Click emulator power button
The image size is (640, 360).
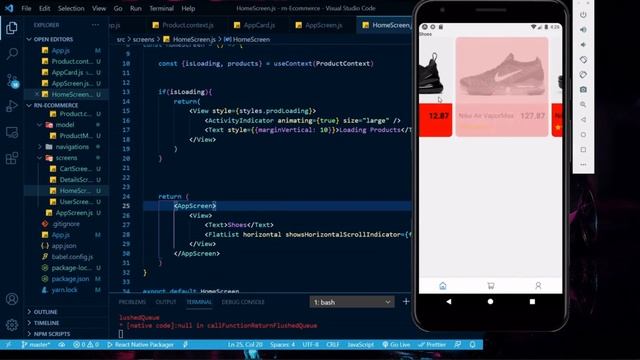pyautogui.click(x=583, y=15)
